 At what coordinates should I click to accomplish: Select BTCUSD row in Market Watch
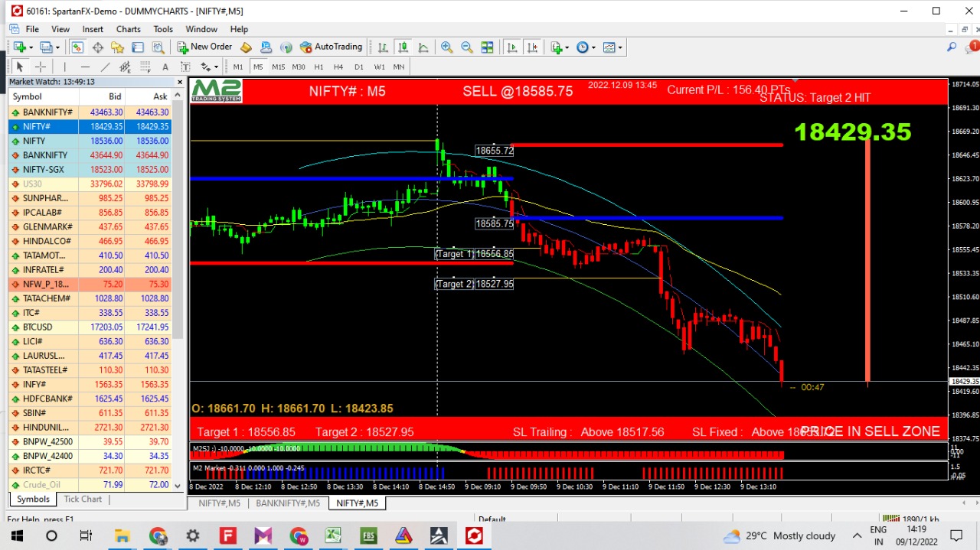coord(90,327)
